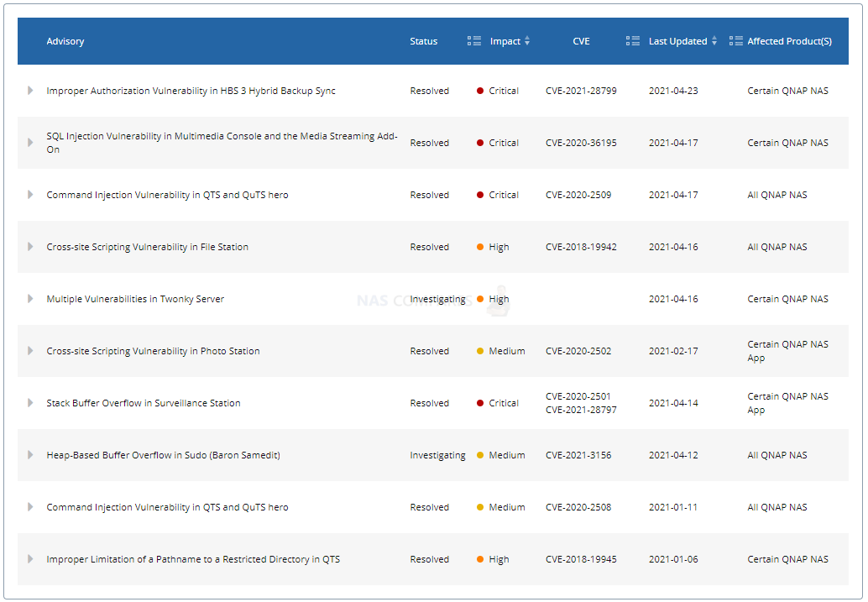Select the CVE-2021-3156 cell
The width and height of the screenshot is (868, 602).
click(578, 455)
